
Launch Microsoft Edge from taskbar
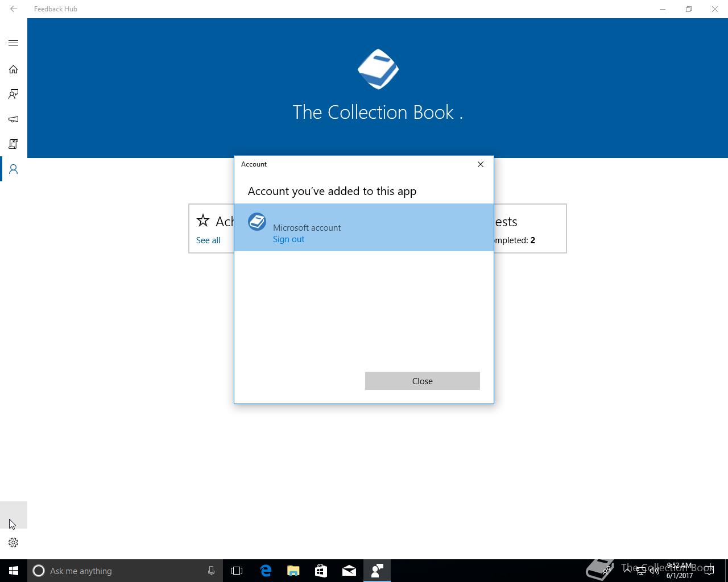click(266, 571)
